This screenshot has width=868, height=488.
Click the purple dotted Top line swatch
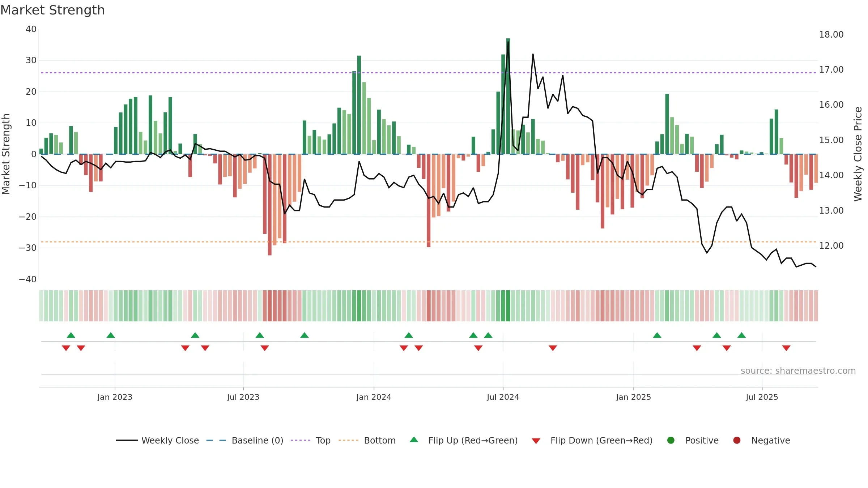tap(301, 440)
